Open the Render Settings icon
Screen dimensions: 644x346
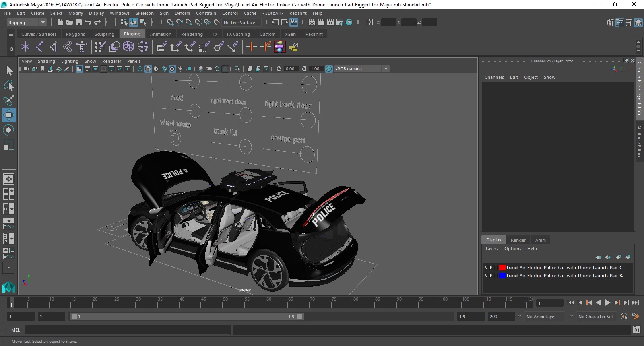(340, 23)
